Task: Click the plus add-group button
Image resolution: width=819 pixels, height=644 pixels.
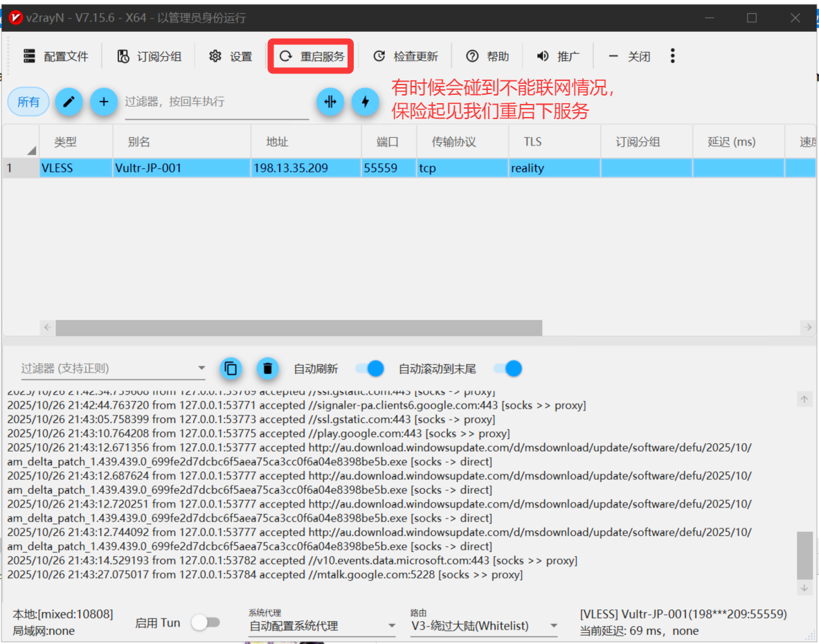Action: [104, 102]
